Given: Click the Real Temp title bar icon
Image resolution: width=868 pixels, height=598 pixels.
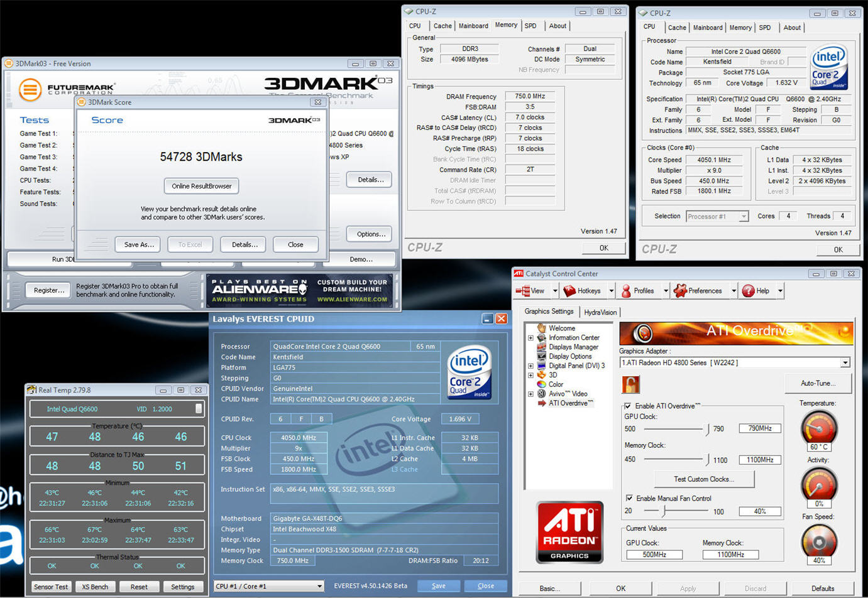Looking at the screenshot, I should click(x=31, y=390).
